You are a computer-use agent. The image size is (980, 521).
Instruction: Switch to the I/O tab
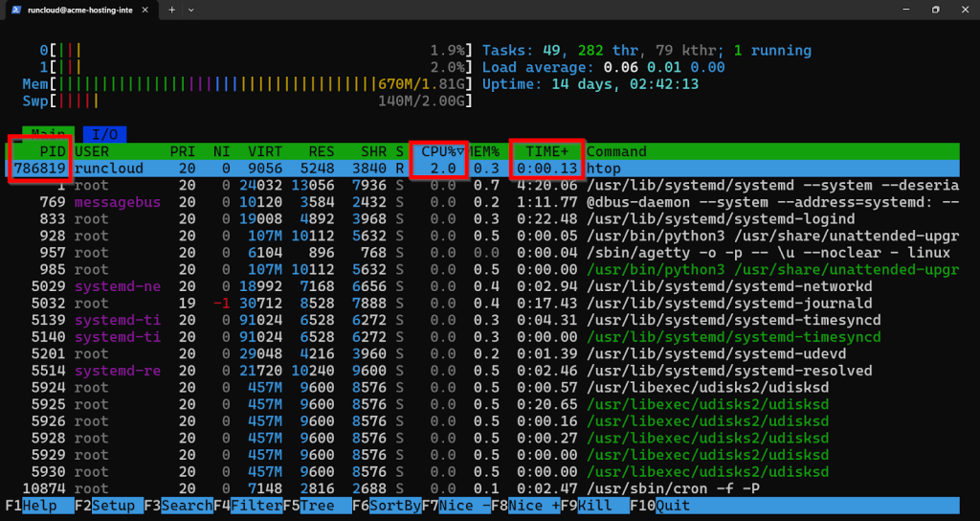104,134
